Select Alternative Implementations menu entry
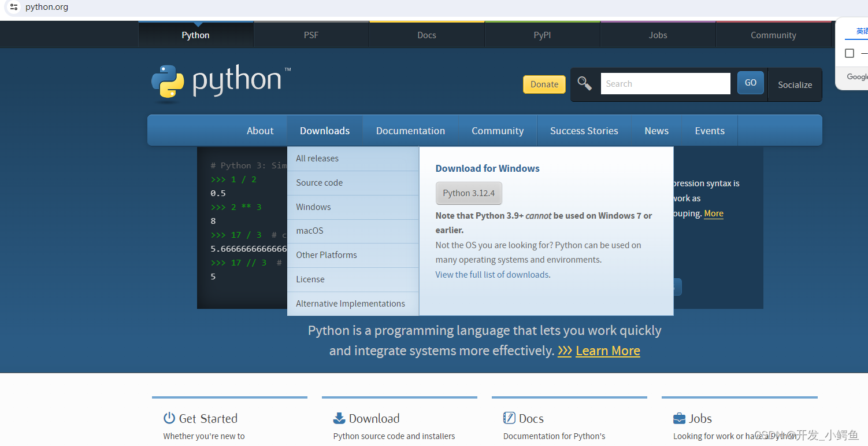868x446 pixels. 350,303
